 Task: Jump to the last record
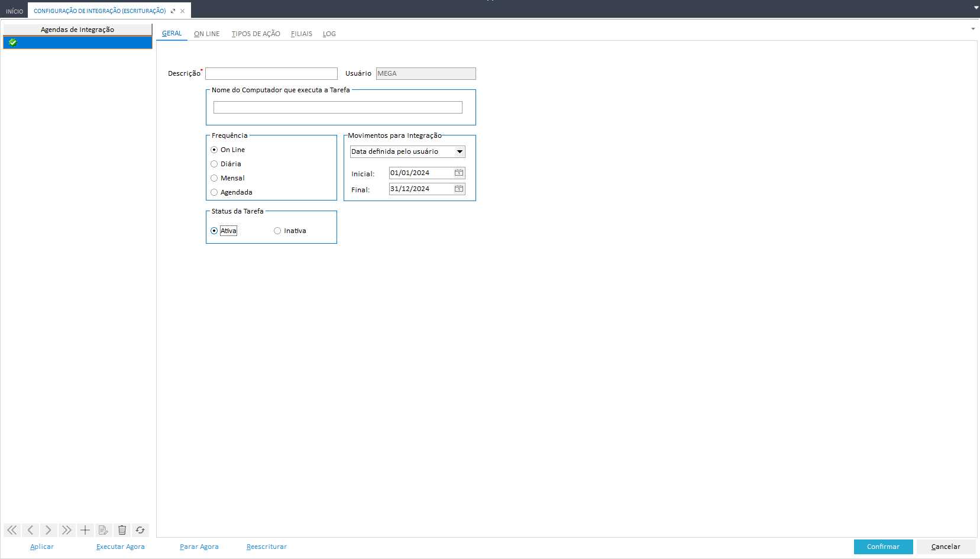coord(67,530)
